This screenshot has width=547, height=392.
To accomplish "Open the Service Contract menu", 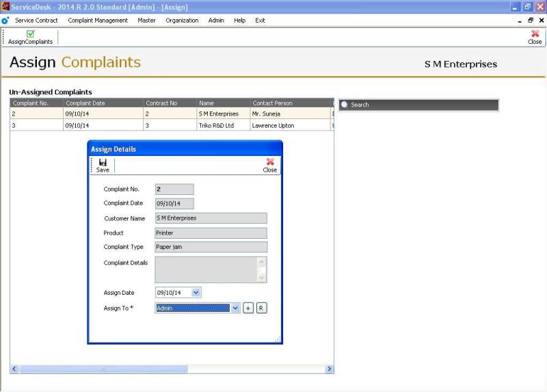I will [x=36, y=21].
